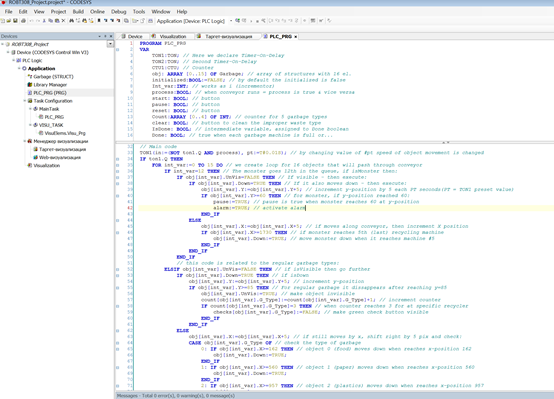This screenshot has height=399, width=554.
Task: Click the Library Manager books icon
Action: (x=30, y=85)
